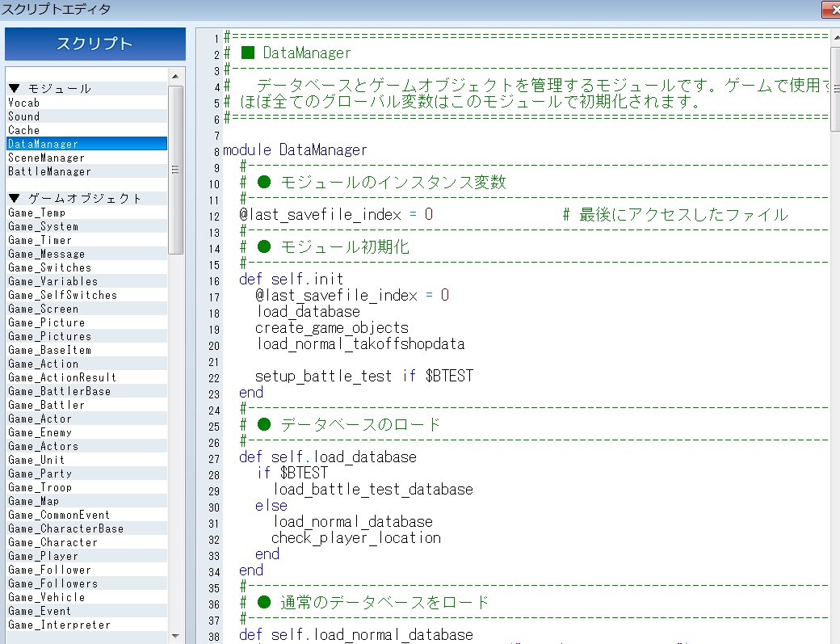Click the DataManager header comment on line 2
Viewport: 840px width, 644px height.
click(288, 53)
